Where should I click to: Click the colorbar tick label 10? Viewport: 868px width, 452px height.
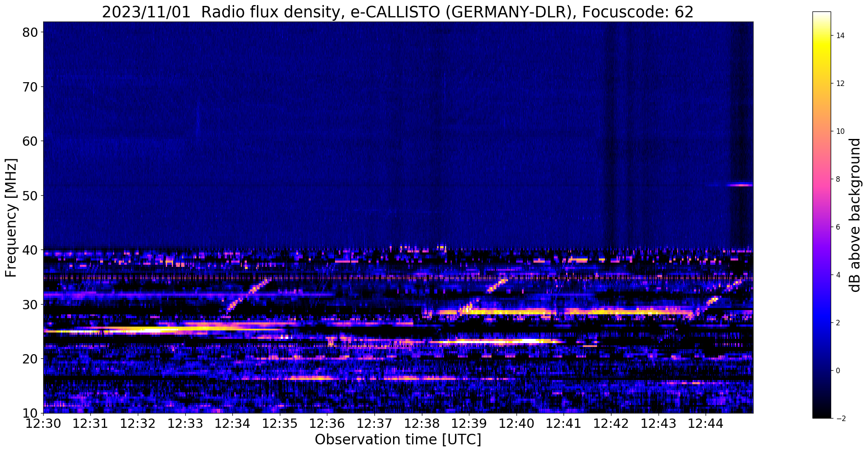point(840,131)
